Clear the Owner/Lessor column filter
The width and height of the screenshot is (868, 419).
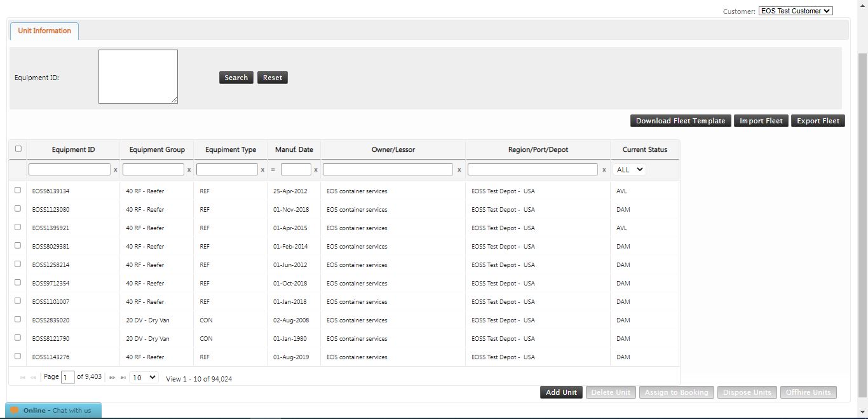tap(459, 169)
